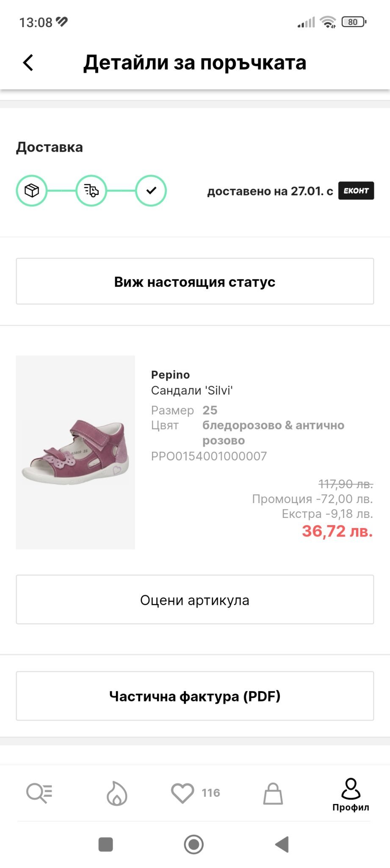Open the shopping bag tab

pos(273,793)
